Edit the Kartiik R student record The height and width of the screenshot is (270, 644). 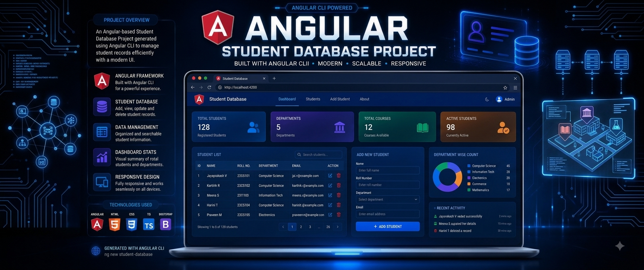click(x=330, y=185)
